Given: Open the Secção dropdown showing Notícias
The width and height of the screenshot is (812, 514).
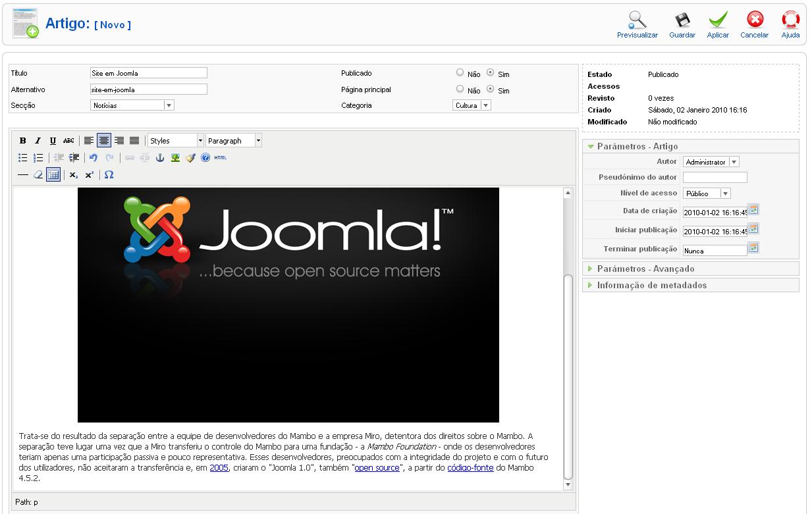Looking at the screenshot, I should click(x=132, y=105).
